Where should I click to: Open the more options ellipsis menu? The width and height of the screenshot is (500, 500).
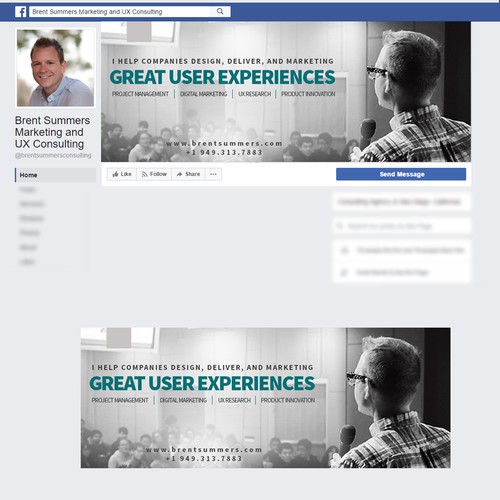point(213,174)
